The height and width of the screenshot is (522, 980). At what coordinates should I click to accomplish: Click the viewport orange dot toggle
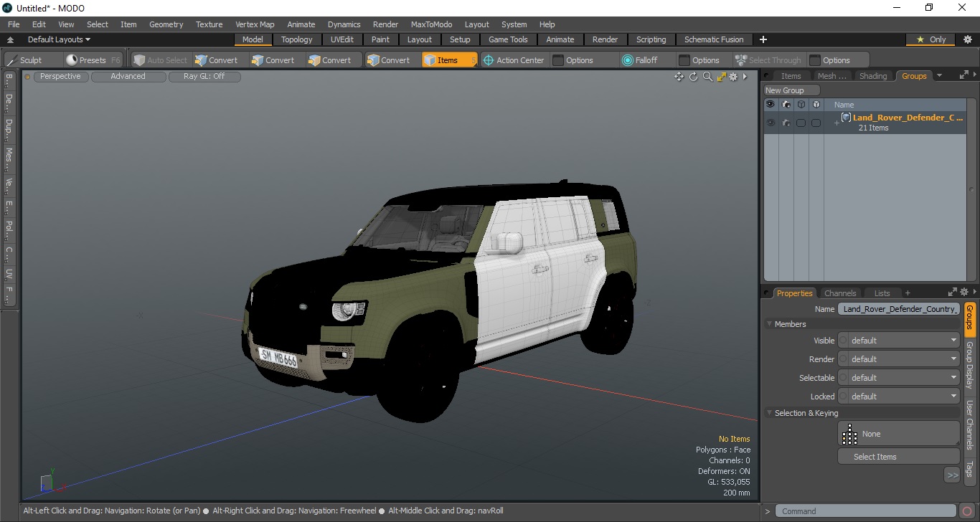28,77
